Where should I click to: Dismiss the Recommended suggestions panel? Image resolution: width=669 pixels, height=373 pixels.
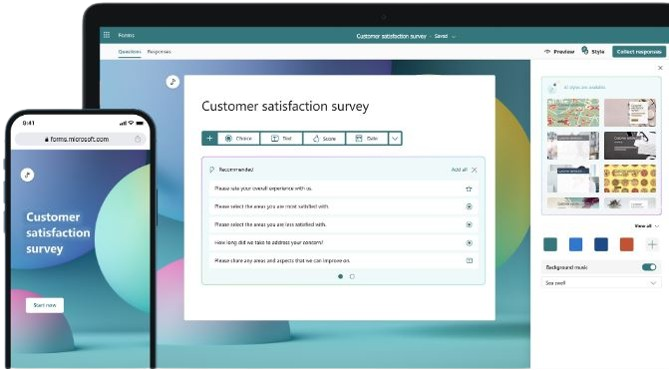(474, 170)
